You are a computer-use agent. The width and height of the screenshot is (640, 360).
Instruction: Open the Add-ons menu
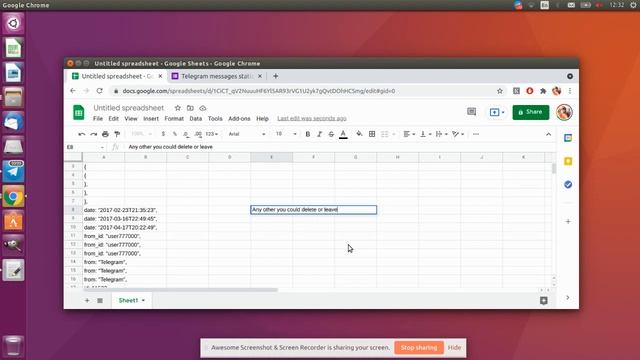coord(239,118)
